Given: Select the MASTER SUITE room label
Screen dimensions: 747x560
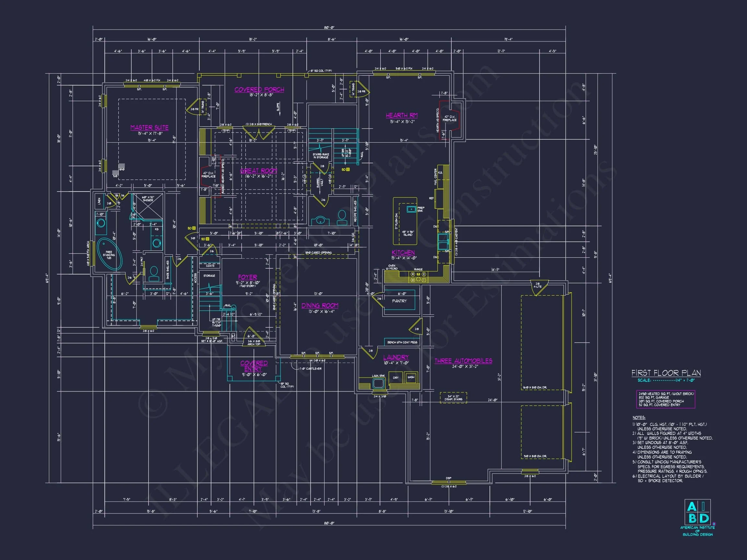Looking at the screenshot, I should point(149,128).
